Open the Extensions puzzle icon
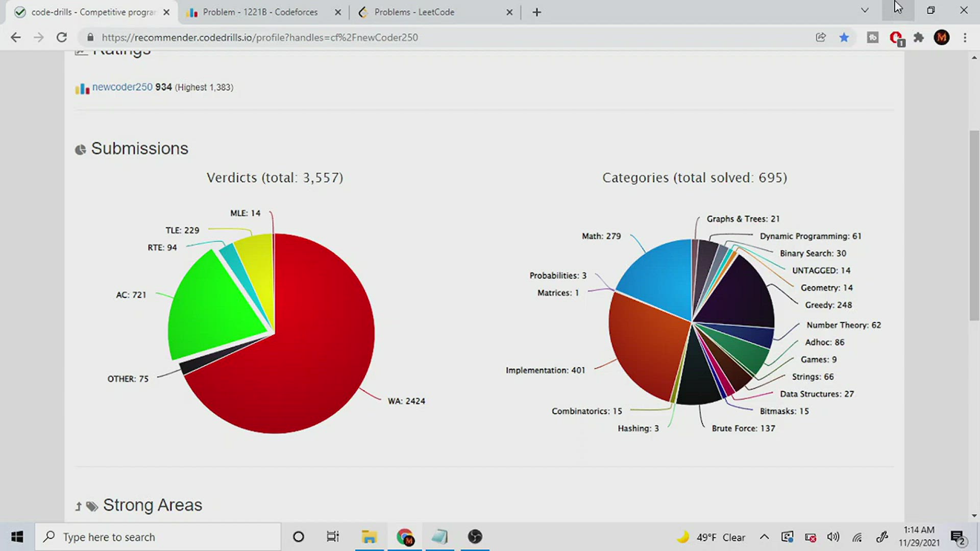The image size is (980, 551). [919, 37]
